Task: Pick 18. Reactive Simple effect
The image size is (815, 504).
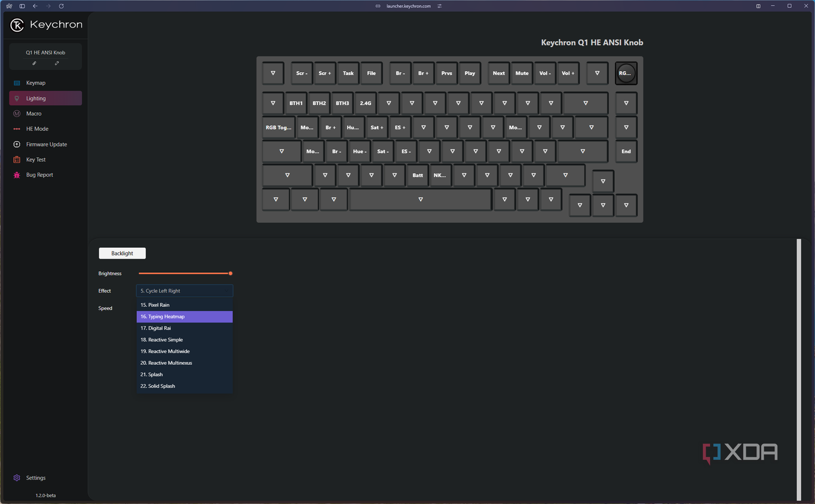Action: click(185, 340)
